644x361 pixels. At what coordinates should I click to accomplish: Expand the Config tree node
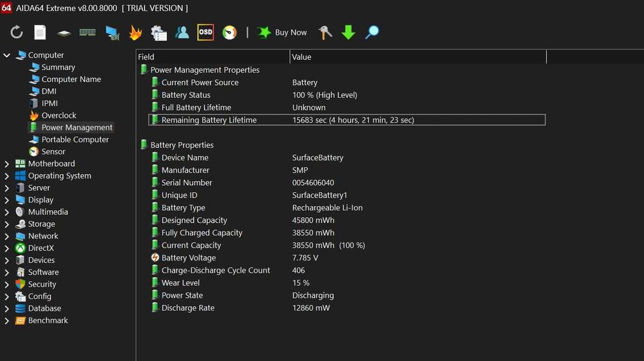tap(6, 297)
